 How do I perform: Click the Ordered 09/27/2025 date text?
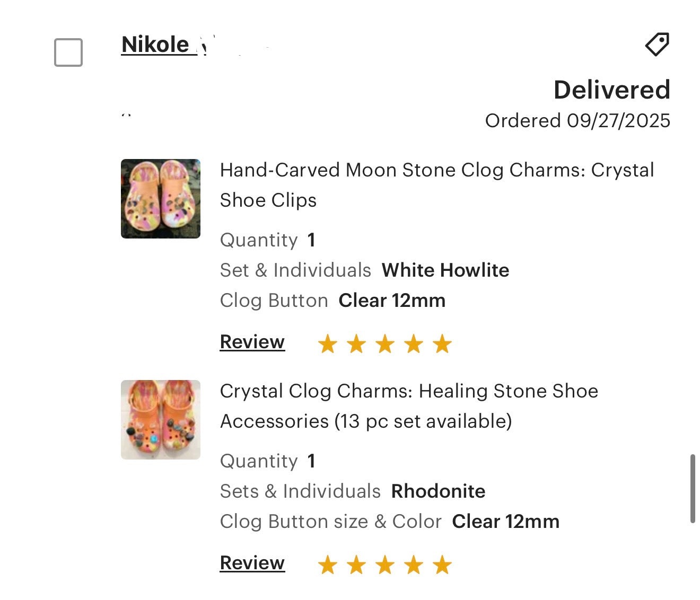[577, 121]
